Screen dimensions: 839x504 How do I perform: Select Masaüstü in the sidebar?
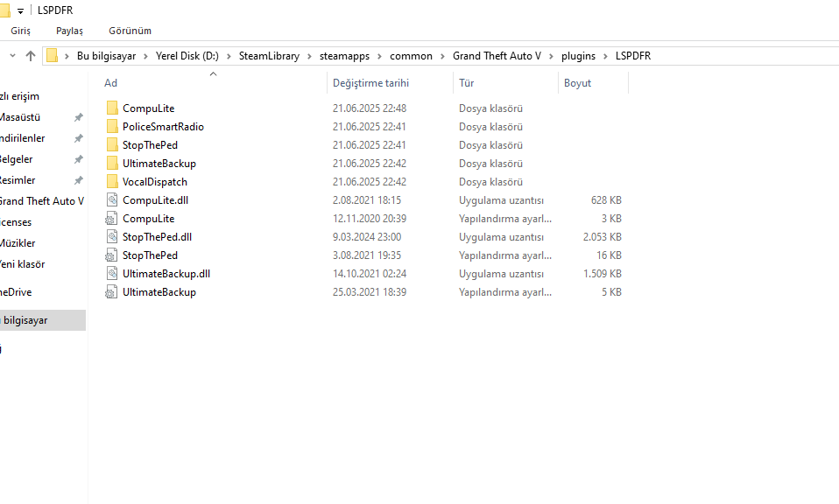click(20, 117)
